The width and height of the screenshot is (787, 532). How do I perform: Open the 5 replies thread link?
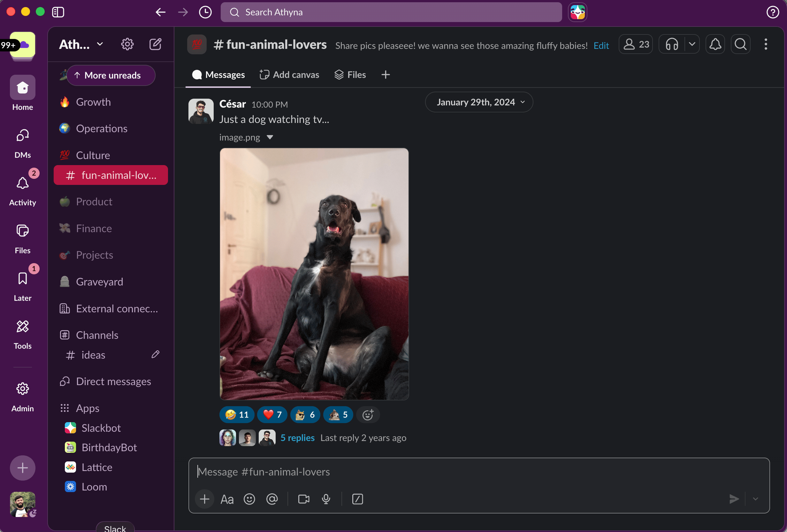[x=297, y=437]
